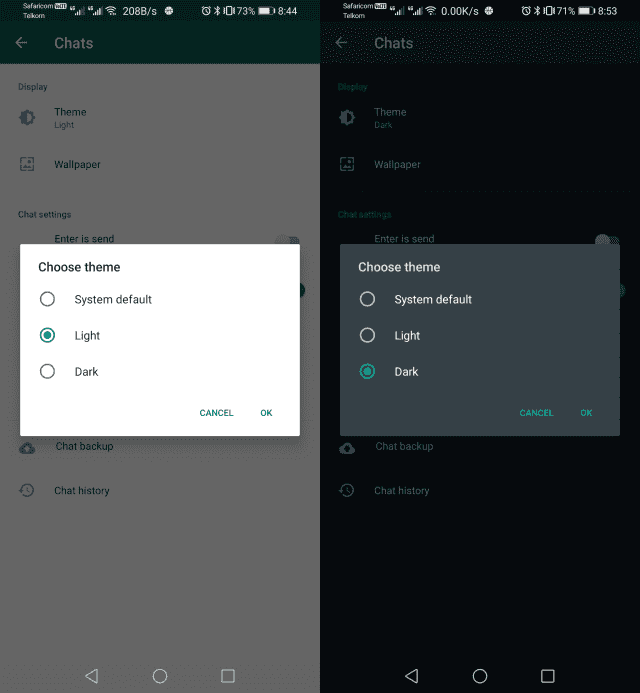Tap Wallpaper icon in dark screen
The image size is (640, 693).
coord(347,164)
